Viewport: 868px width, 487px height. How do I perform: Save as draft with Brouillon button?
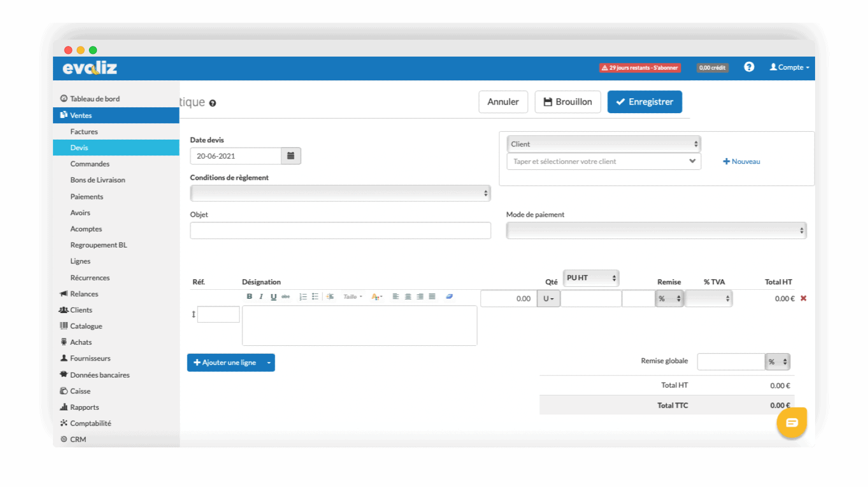(568, 102)
